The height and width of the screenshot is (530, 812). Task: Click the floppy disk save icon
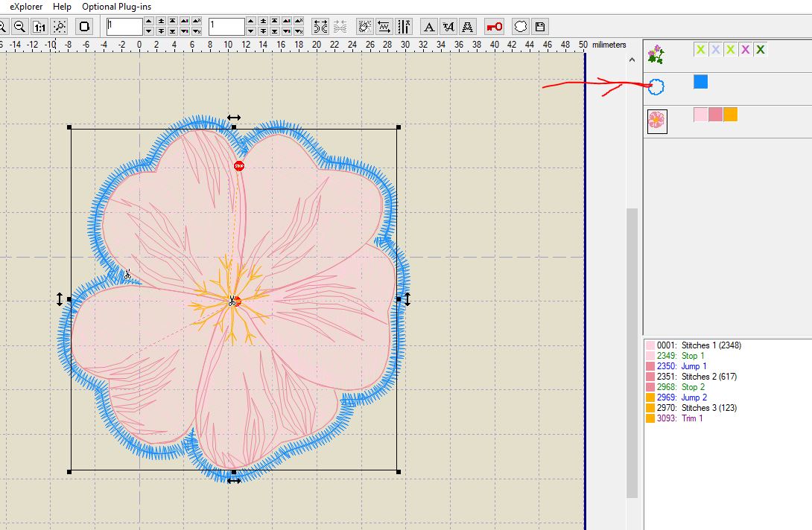[x=540, y=27]
